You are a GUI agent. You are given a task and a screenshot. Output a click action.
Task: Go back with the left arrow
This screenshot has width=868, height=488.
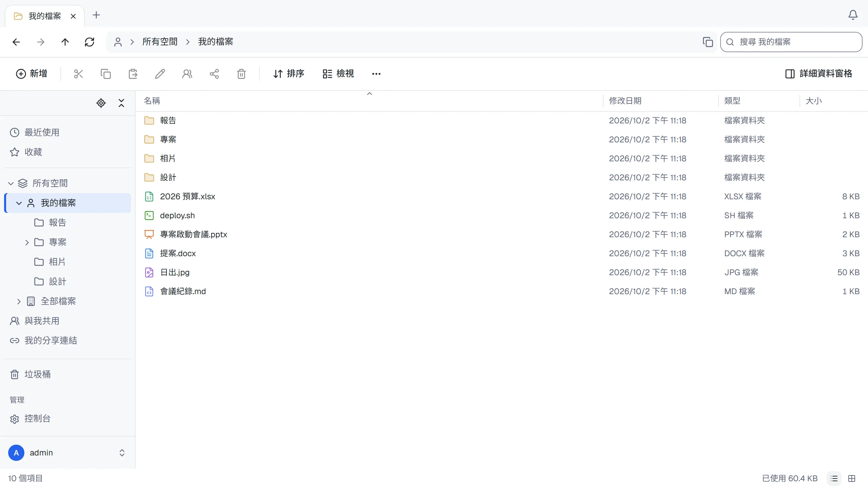tap(16, 42)
